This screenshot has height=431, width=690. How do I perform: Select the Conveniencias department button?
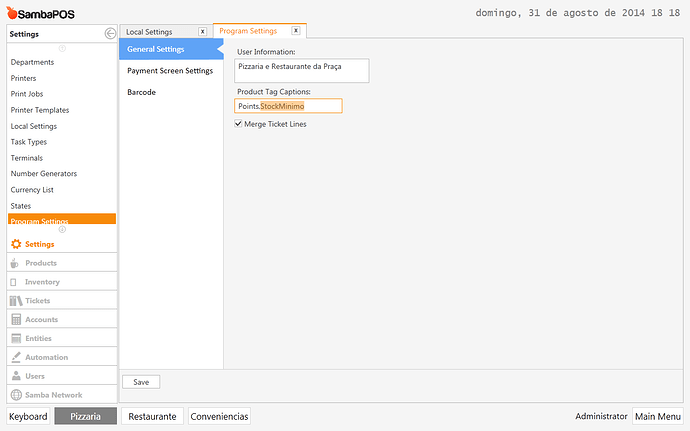click(219, 416)
